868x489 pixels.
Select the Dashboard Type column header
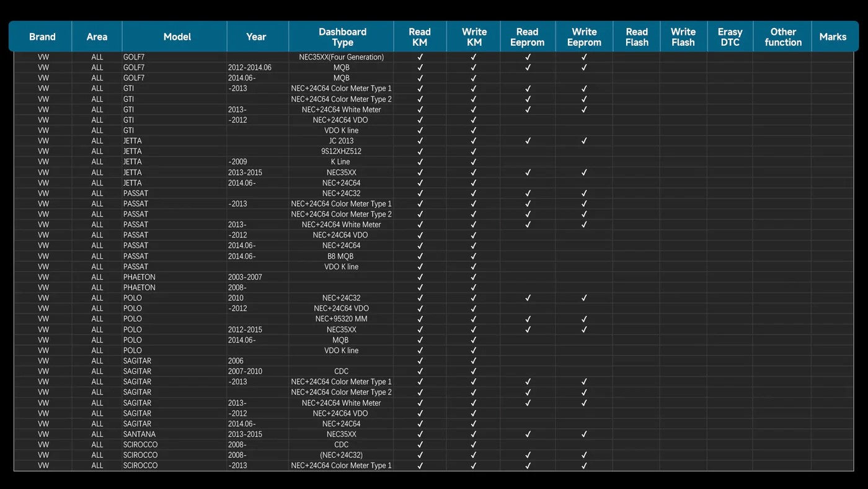tap(342, 37)
